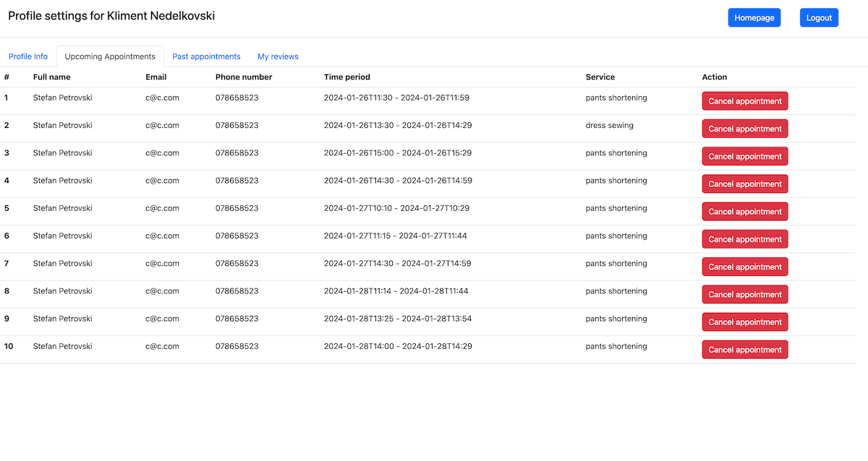Cancel appointment number 7
Viewport: 868px width, 461px height.
[744, 267]
